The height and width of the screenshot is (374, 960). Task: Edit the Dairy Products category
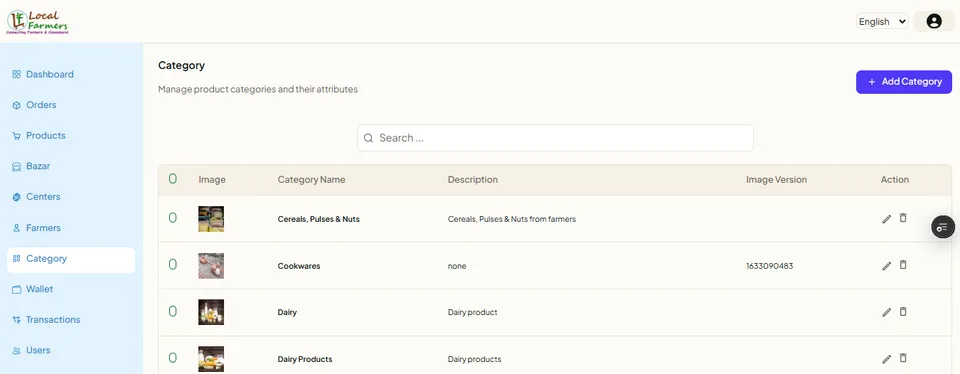coord(886,359)
